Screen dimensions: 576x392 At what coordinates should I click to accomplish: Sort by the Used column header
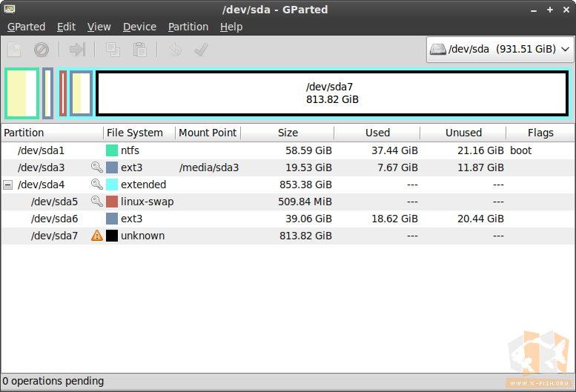point(377,133)
